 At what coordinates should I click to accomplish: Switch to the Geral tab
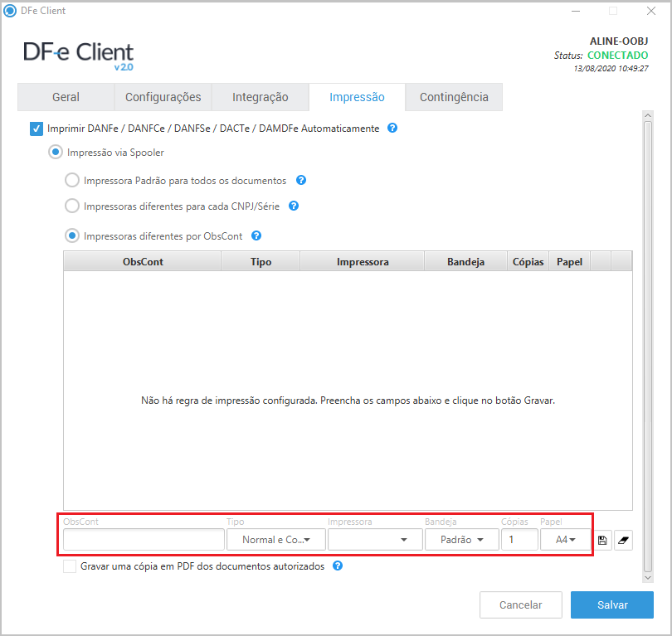coord(66,97)
